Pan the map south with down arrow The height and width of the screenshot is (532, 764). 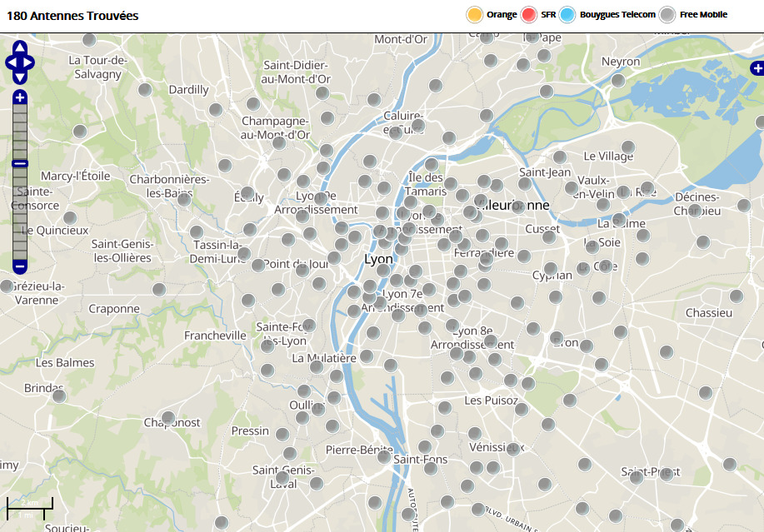20,77
